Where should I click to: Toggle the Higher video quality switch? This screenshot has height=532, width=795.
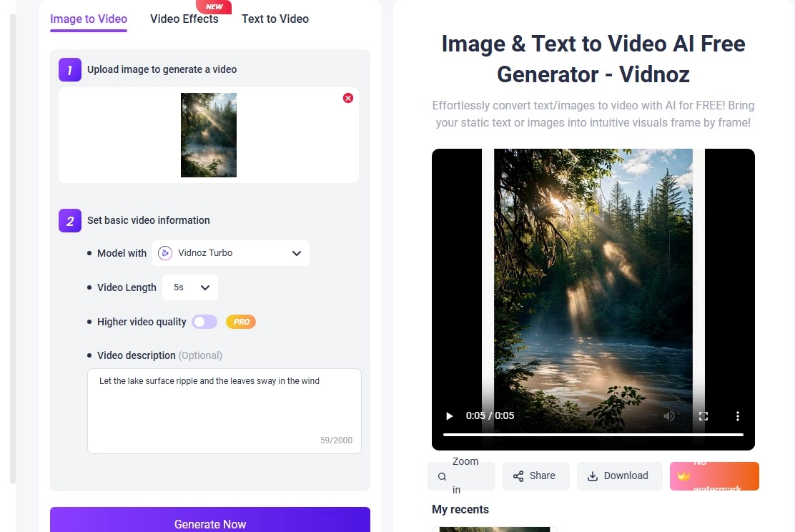(x=204, y=322)
